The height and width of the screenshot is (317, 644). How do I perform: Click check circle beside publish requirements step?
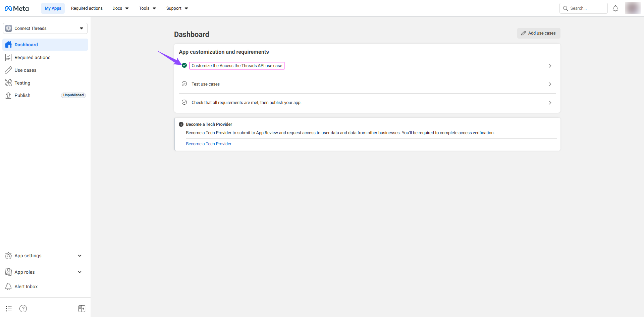184,102
